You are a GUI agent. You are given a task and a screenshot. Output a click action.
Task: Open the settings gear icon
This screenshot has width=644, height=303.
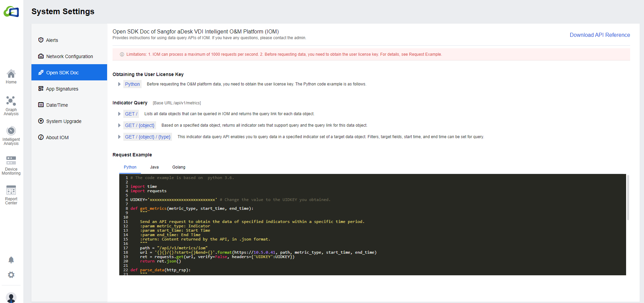click(x=11, y=275)
